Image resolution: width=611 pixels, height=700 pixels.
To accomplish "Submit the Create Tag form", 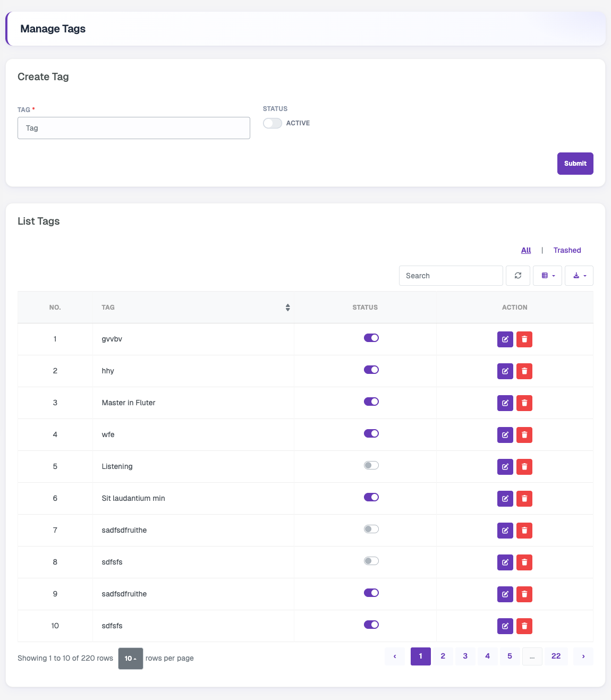I will coord(575,164).
